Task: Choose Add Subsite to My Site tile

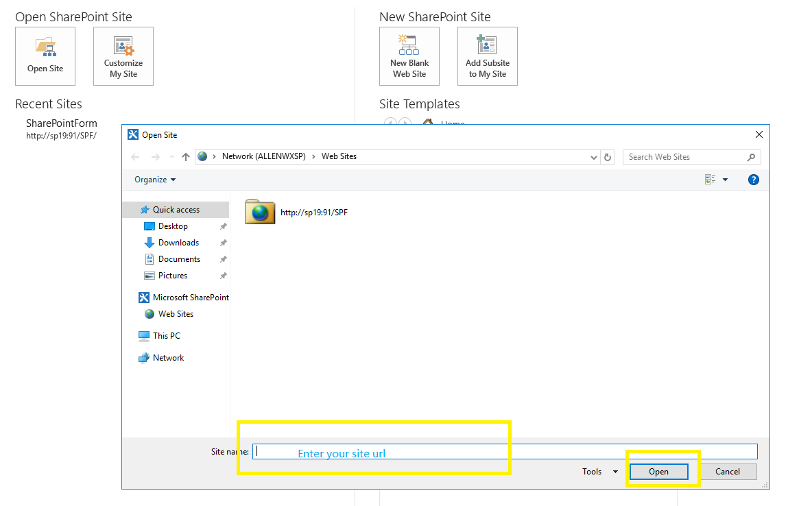Action: [x=488, y=56]
